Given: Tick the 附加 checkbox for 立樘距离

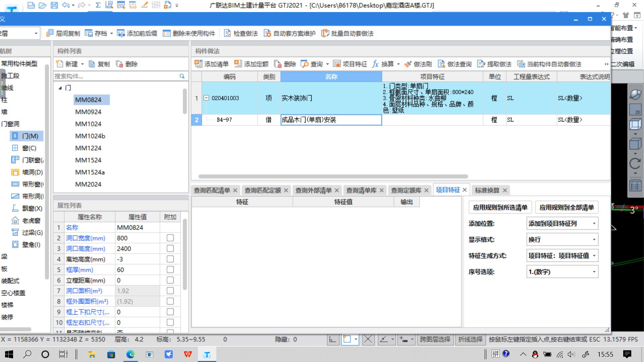Looking at the screenshot, I should click(x=170, y=280).
